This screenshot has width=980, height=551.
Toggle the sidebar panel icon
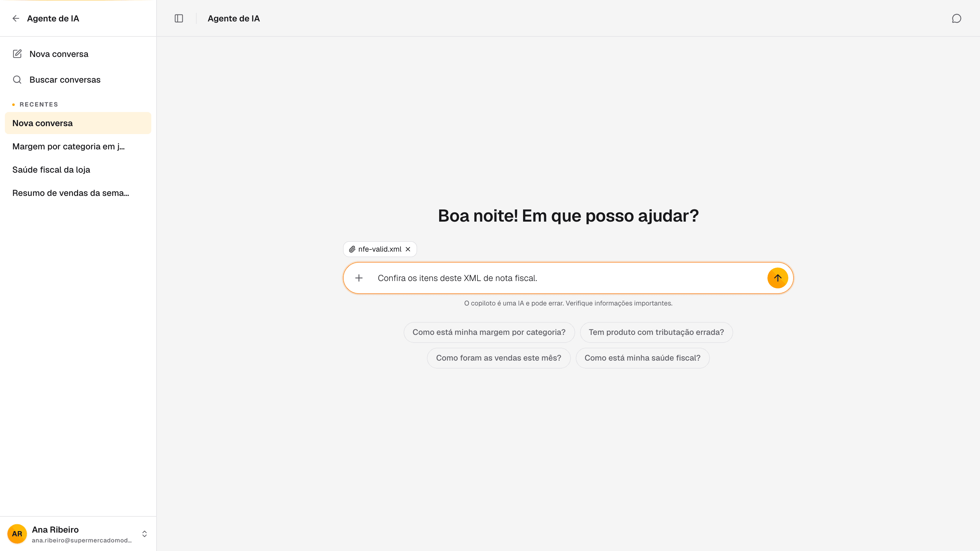179,18
